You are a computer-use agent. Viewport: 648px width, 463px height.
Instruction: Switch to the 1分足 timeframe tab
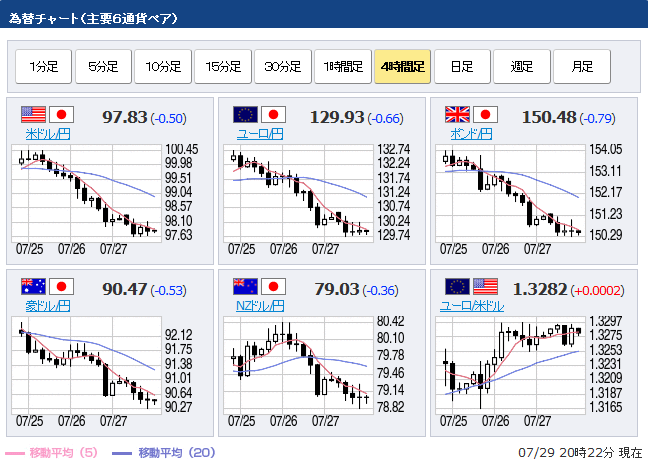click(43, 67)
